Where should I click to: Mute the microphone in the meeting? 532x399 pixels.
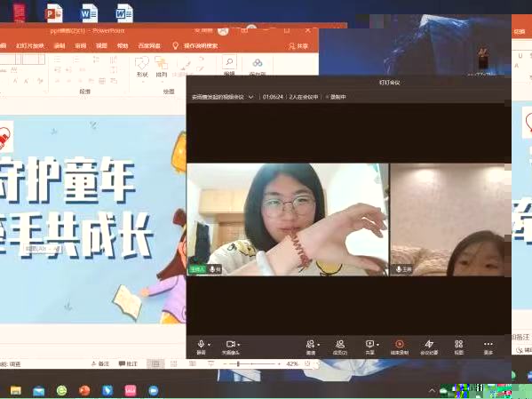[201, 347]
